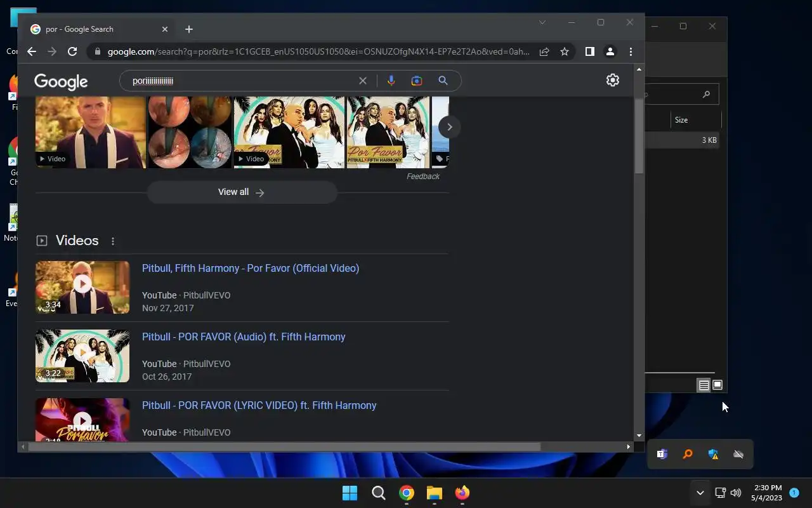Select the 'por - Google Search' tab

[x=98, y=29]
